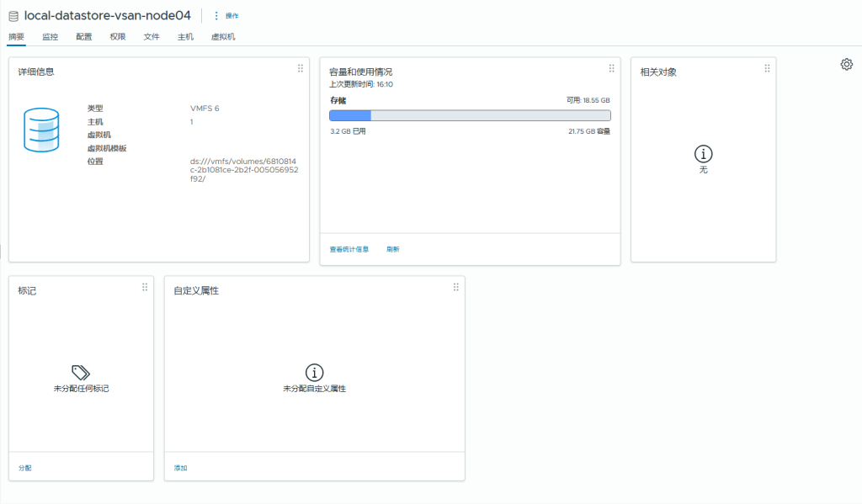Select the 配置 tab
Screen dimensions: 862x504
[x=83, y=37]
